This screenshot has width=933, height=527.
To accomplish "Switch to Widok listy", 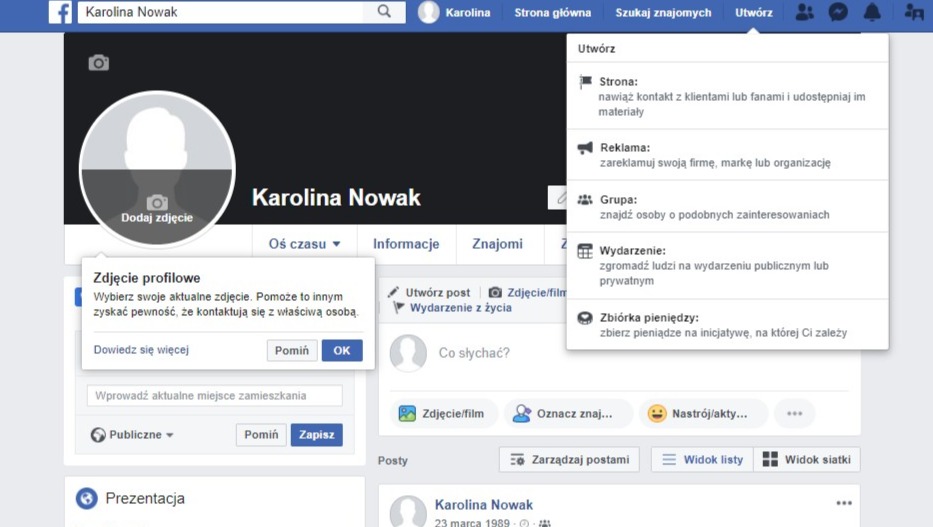I will click(x=702, y=460).
